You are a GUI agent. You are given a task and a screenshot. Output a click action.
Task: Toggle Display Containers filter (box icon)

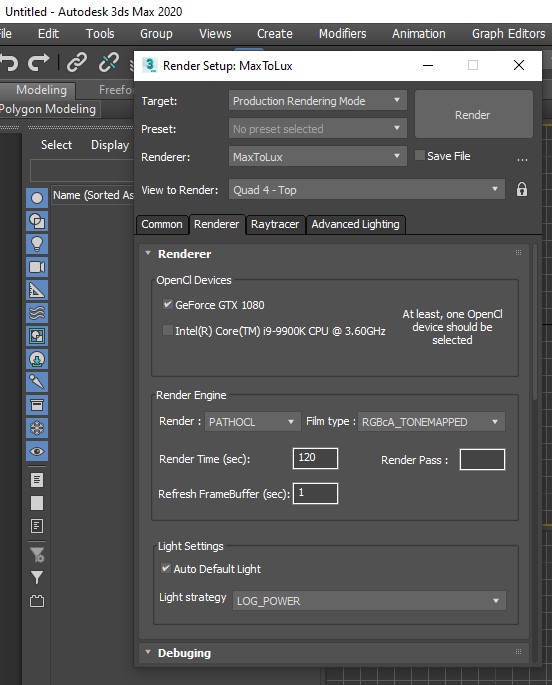click(37, 405)
